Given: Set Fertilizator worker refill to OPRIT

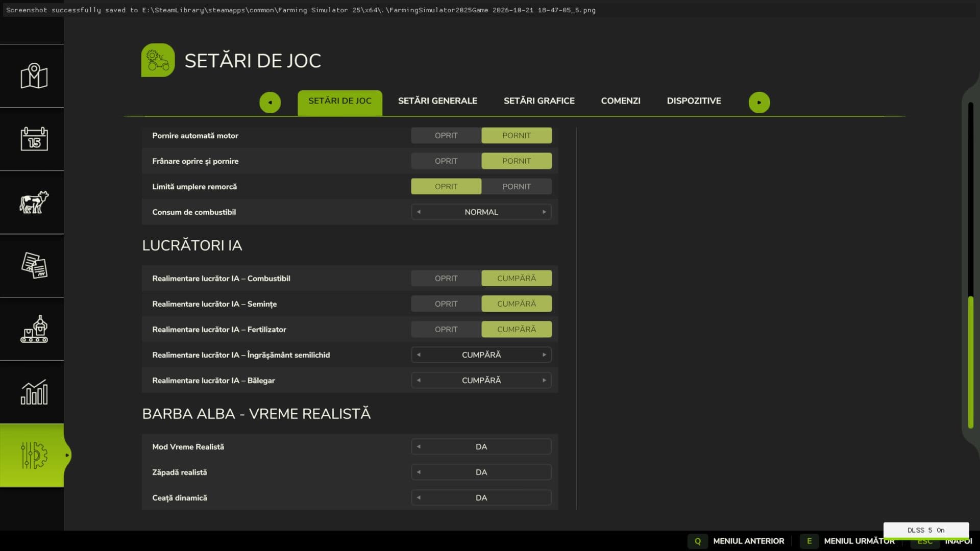Looking at the screenshot, I should click(x=446, y=329).
